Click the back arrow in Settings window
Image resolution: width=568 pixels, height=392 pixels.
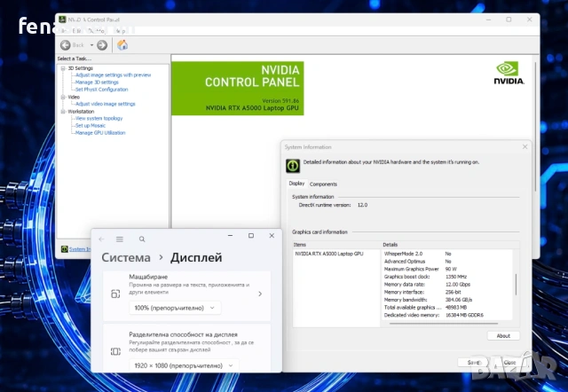pos(101,239)
